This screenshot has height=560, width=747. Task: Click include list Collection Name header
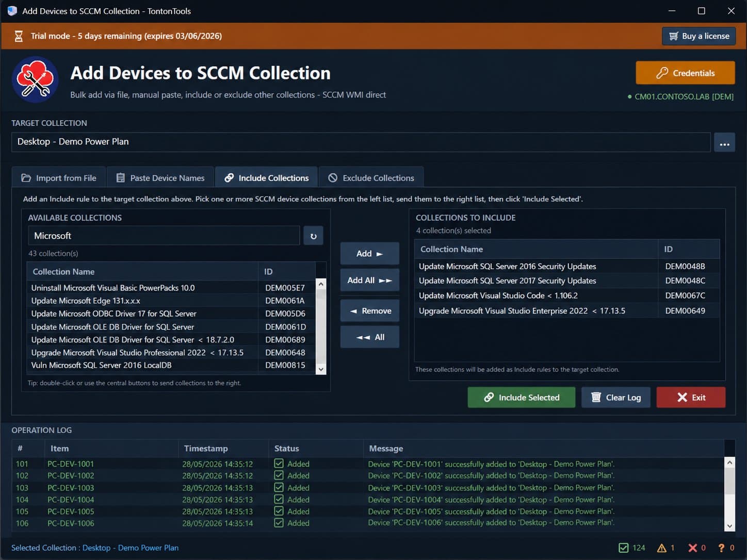[x=536, y=249]
